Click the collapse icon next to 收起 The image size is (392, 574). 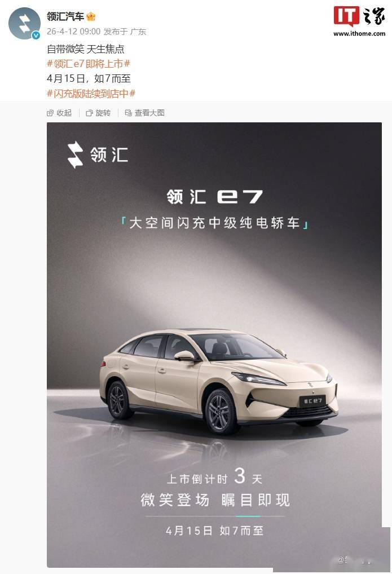50,113
